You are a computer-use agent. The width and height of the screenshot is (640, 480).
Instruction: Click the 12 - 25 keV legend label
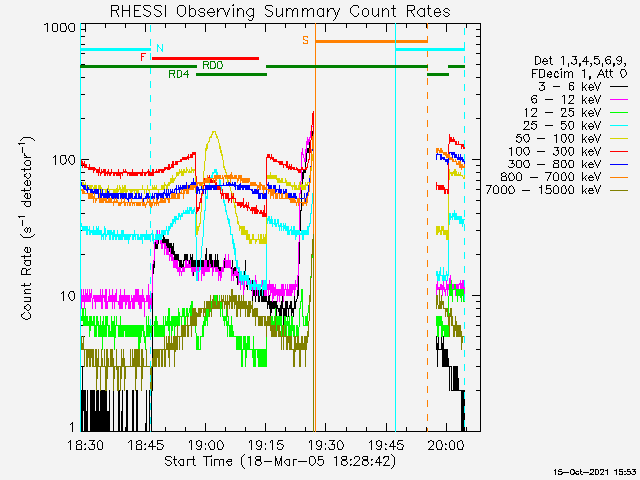(x=562, y=113)
